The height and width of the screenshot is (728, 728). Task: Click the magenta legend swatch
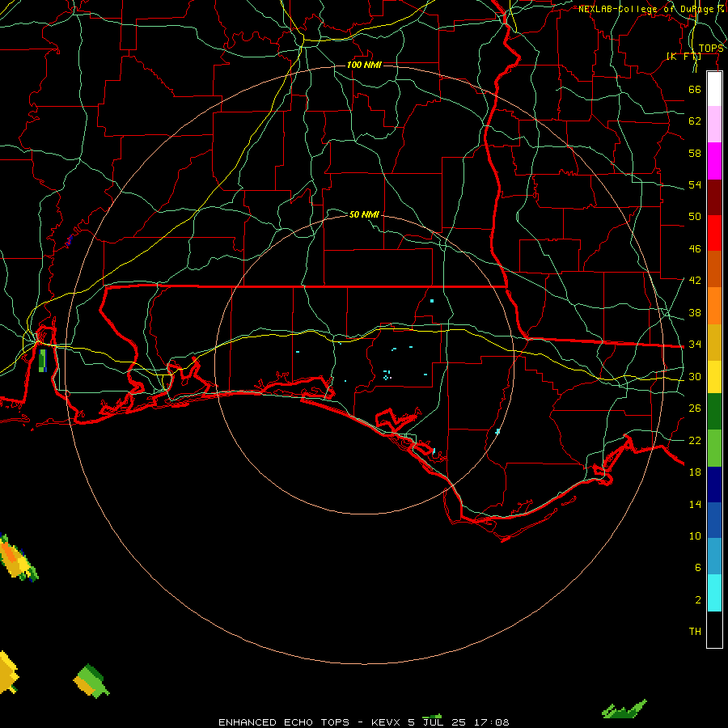[x=714, y=161]
